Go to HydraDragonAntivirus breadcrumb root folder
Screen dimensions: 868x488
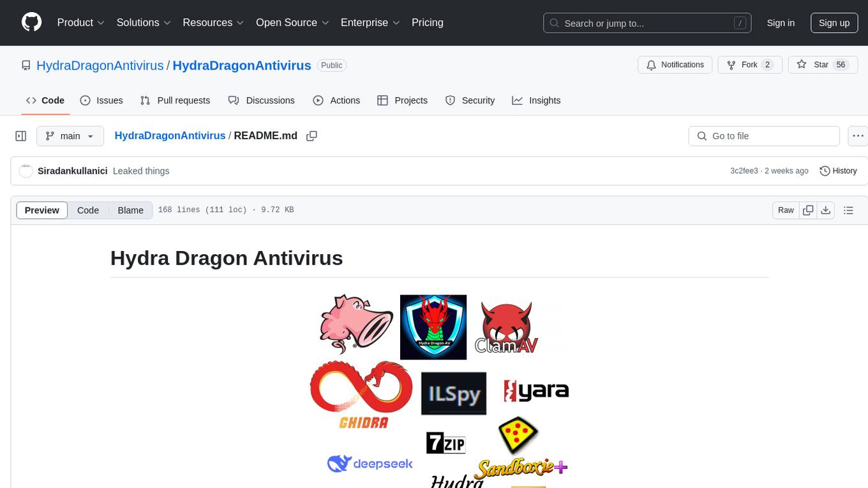170,136
